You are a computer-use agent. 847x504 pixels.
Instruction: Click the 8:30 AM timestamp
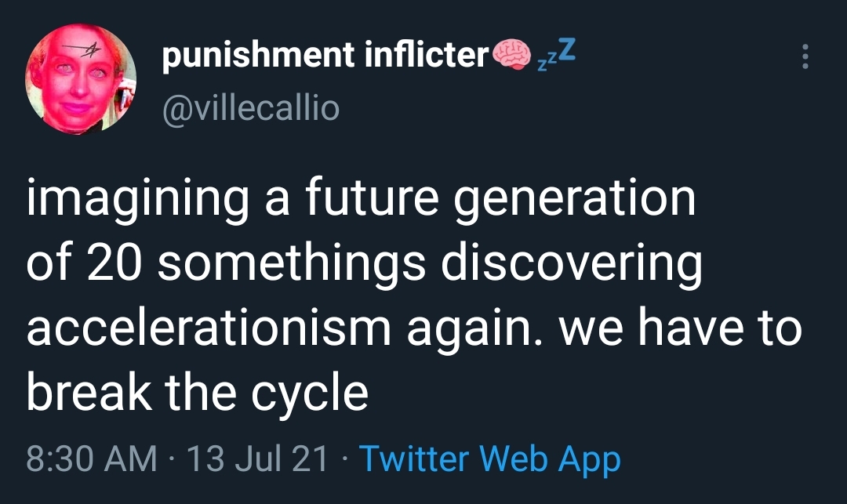tap(92, 459)
